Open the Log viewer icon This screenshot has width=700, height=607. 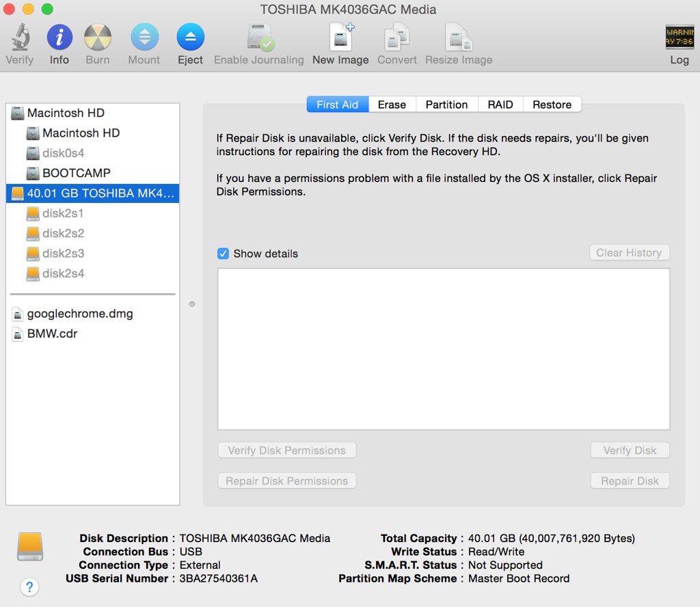coord(679,37)
